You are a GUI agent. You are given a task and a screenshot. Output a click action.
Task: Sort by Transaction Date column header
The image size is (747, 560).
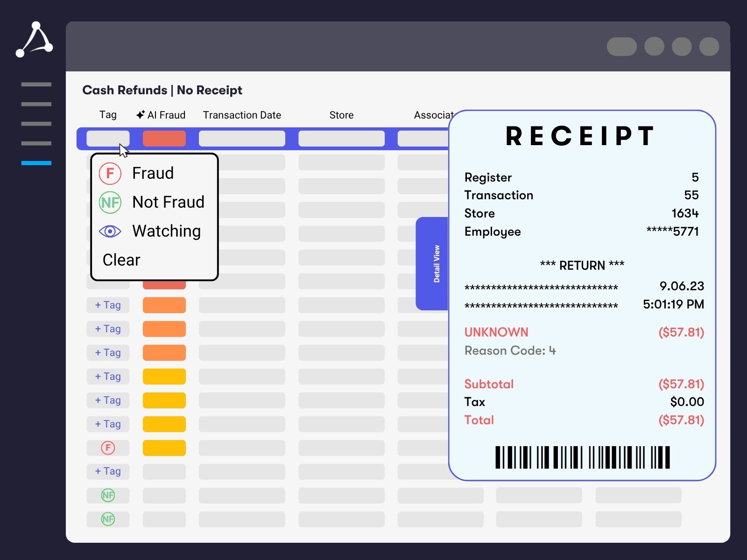pyautogui.click(x=242, y=115)
